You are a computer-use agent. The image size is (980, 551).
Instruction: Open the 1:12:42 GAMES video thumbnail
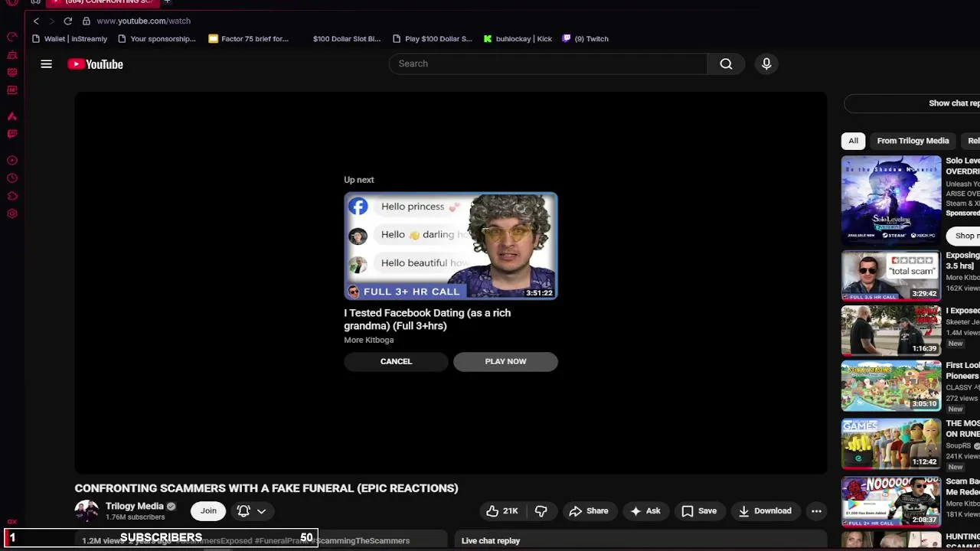(x=891, y=443)
